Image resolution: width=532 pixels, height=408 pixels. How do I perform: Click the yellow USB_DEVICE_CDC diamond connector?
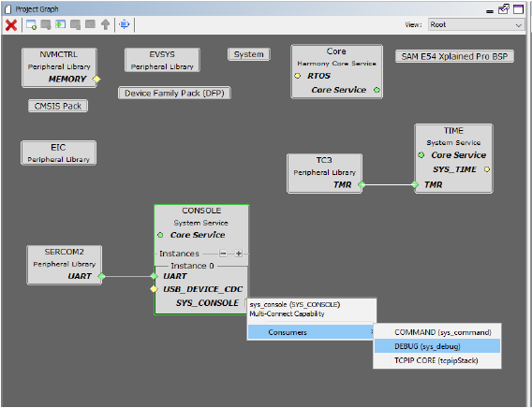[x=154, y=289]
